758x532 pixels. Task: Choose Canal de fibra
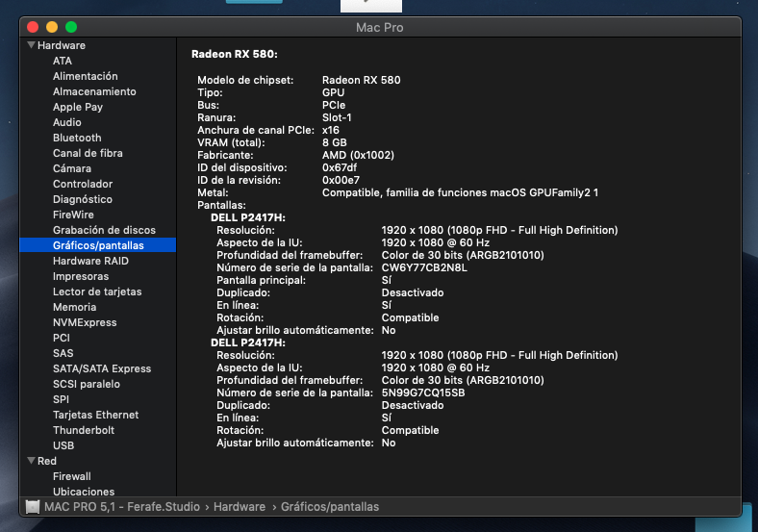tap(88, 153)
